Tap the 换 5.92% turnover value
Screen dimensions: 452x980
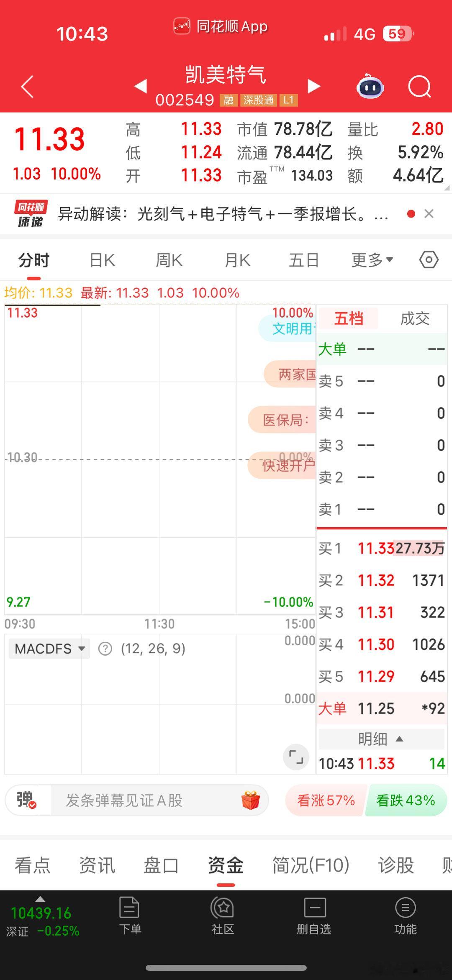(420, 153)
